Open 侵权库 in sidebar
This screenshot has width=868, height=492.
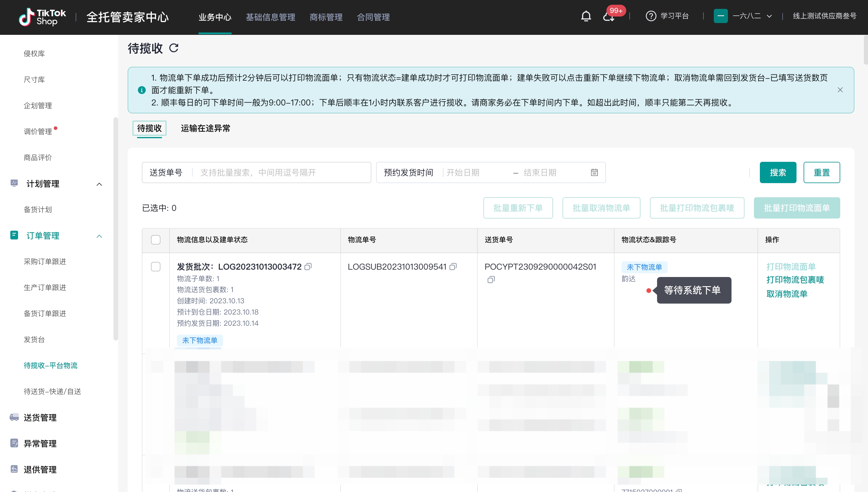click(x=34, y=54)
